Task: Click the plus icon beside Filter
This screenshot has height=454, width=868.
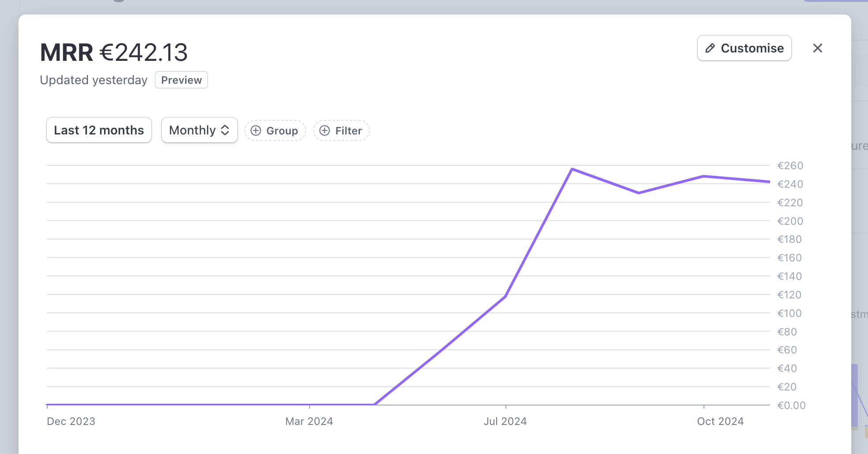Action: coord(325,130)
